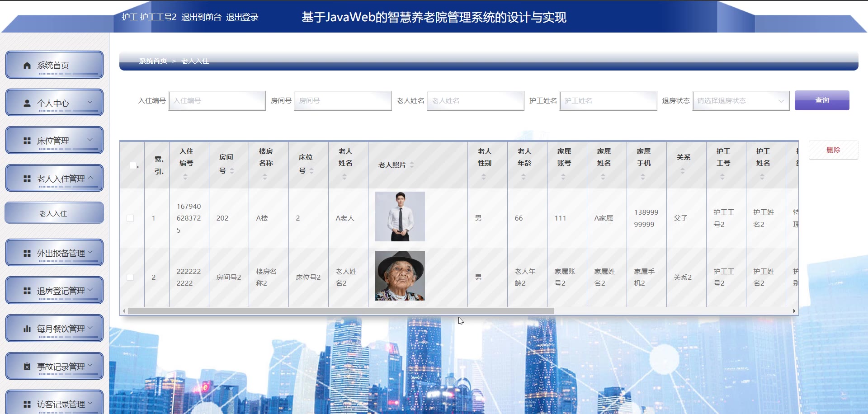The height and width of the screenshot is (414, 868).
Task: Sort by 老人照片 column arrows
Action: pos(412,165)
